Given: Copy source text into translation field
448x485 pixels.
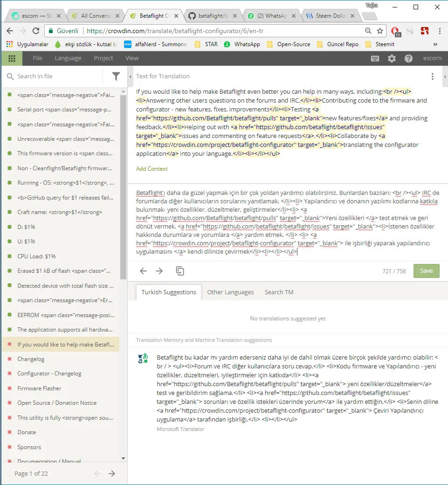Looking at the screenshot, I should click(x=179, y=271).
